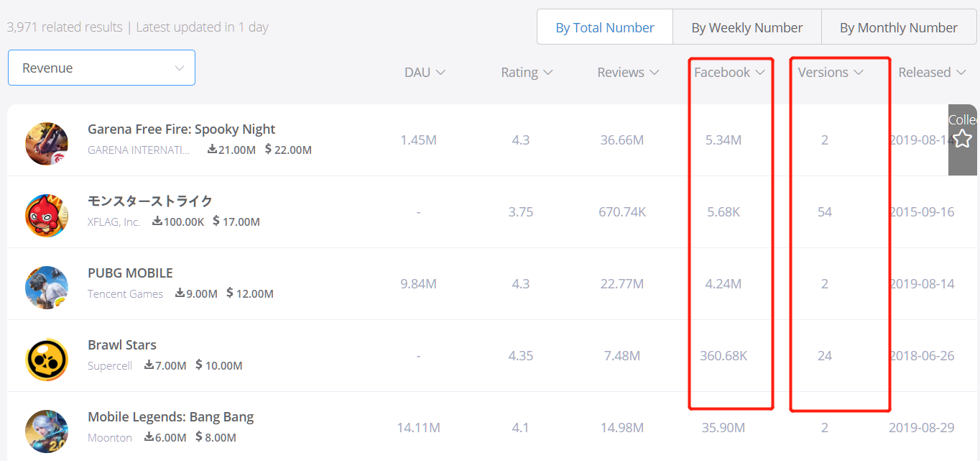Image resolution: width=980 pixels, height=461 pixels.
Task: Open Garena Free Fire: Spooky Night title
Action: [181, 129]
